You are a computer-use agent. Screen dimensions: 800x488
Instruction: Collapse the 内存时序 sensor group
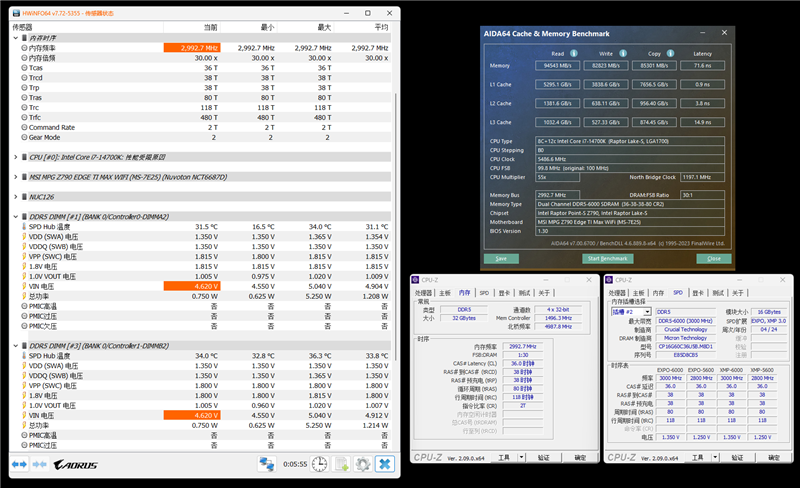pyautogui.click(x=16, y=38)
